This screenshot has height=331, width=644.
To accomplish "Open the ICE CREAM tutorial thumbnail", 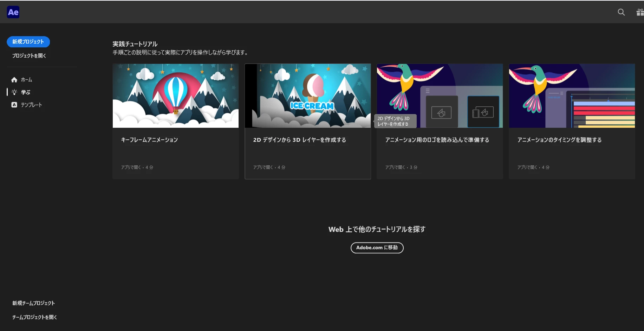I will coord(308,96).
